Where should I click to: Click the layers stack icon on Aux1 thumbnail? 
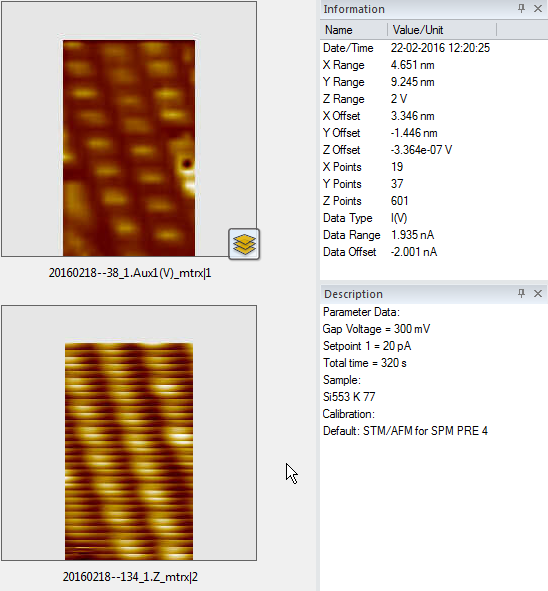pyautogui.click(x=244, y=244)
